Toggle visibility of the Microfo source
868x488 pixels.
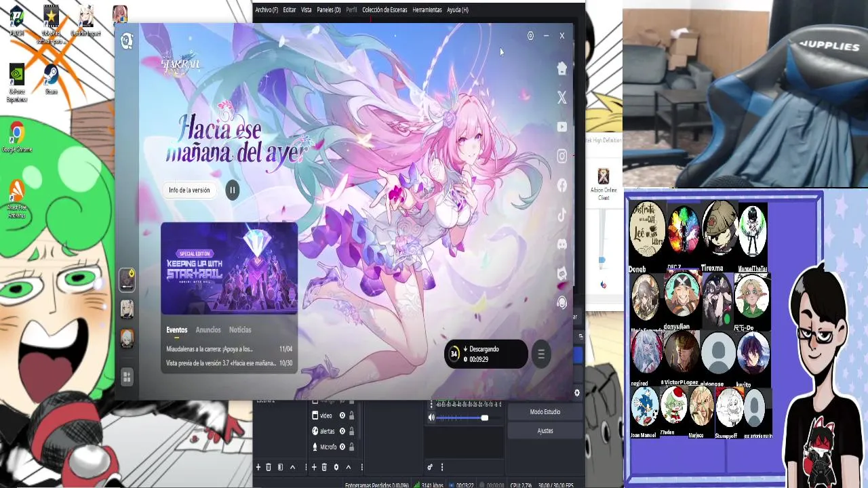(342, 447)
